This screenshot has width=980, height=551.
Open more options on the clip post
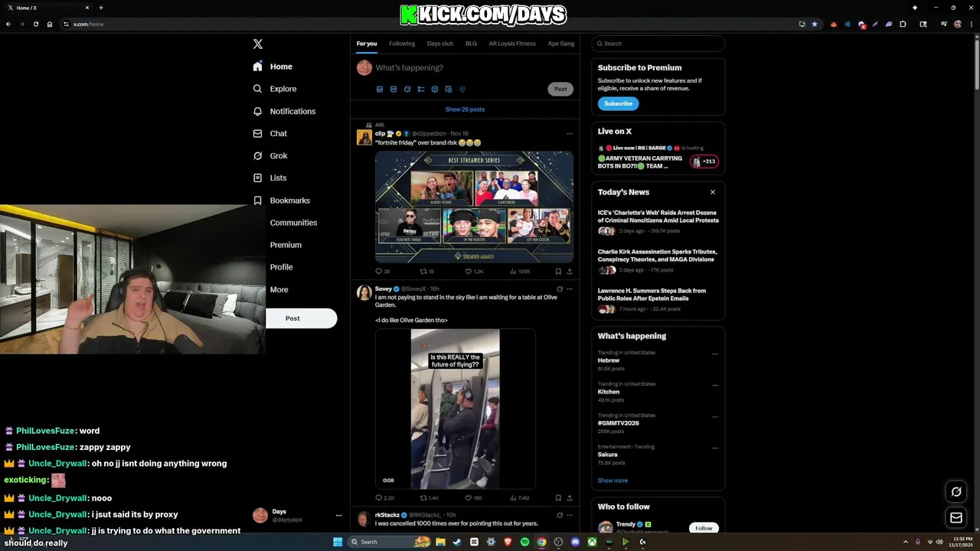click(x=570, y=133)
